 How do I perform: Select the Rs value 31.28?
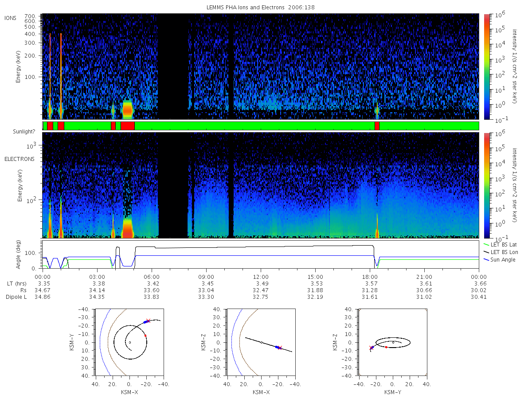click(x=370, y=290)
